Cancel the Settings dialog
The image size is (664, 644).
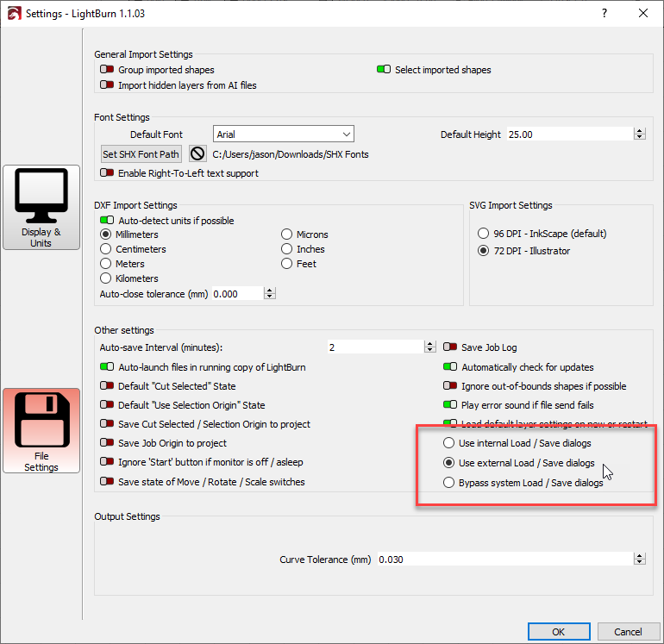click(x=628, y=631)
